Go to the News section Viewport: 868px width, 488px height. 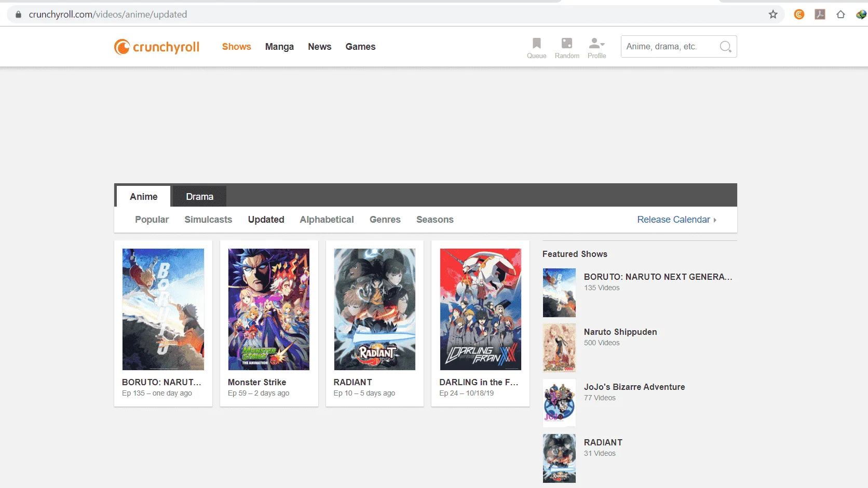click(x=320, y=47)
